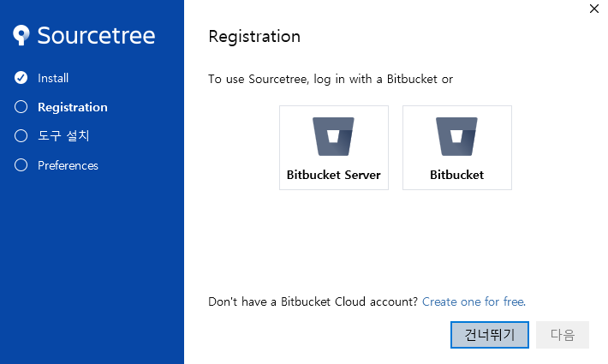Skip registration with the 건너뛰기 button
Viewport: 608px width, 364px height.
tap(489, 335)
